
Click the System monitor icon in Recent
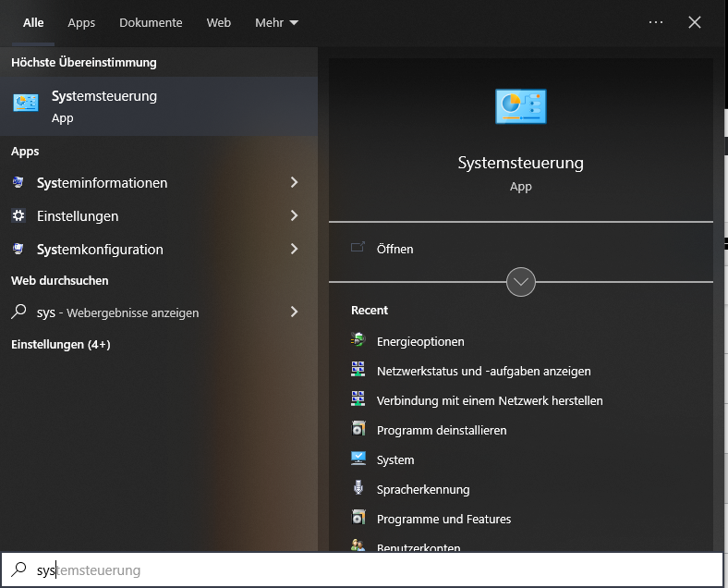tap(358, 459)
